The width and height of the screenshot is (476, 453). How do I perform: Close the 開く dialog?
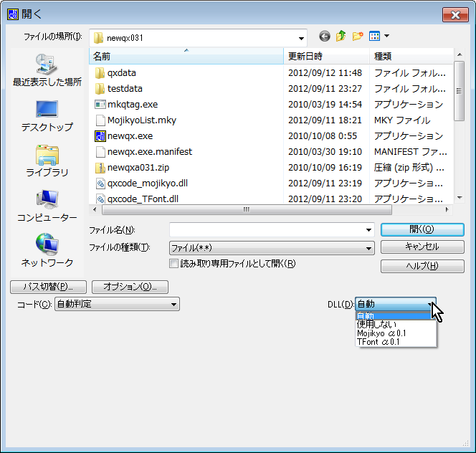click(455, 15)
